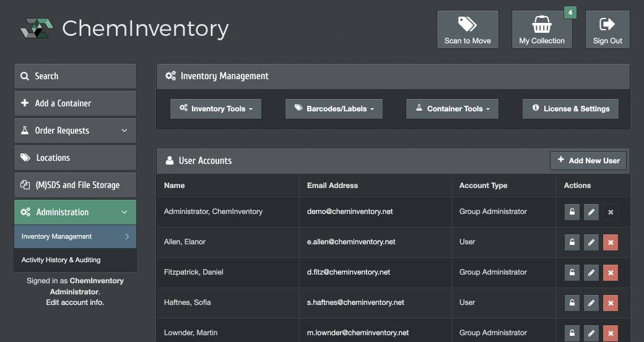
Task: Open Order Requests menu
Action: [x=75, y=130]
